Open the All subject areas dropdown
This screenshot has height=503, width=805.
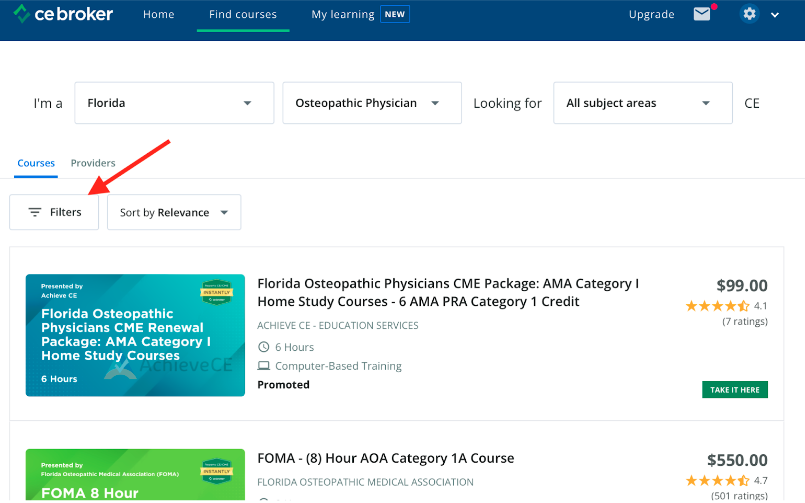(643, 103)
